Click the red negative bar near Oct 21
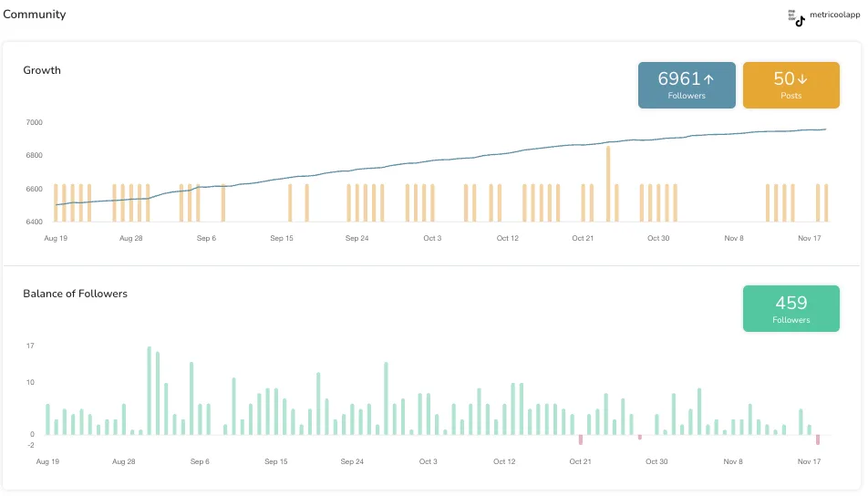This screenshot has width=868, height=496. (581, 439)
